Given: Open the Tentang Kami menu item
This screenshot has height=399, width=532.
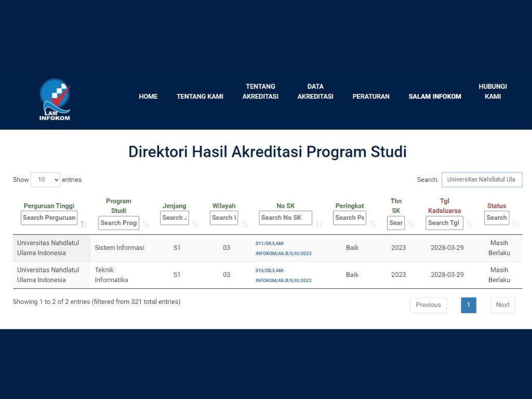Looking at the screenshot, I should pos(200,96).
